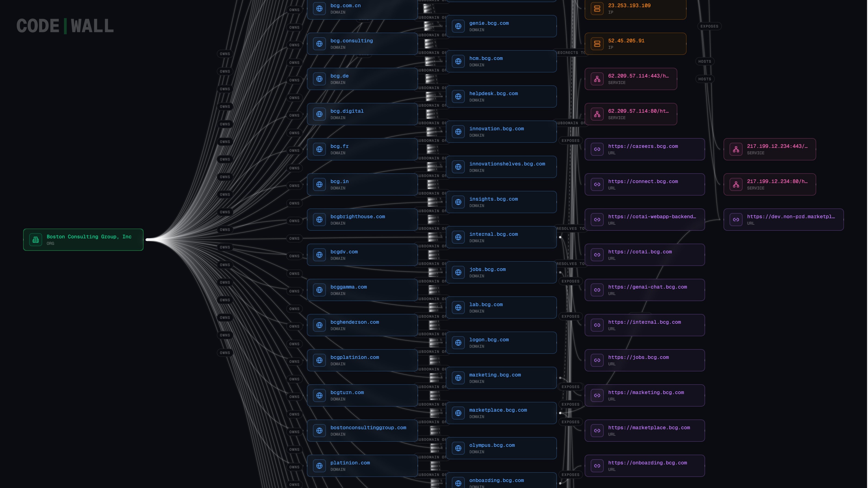Click network icon on 217.199.12.234:80 service

(736, 185)
